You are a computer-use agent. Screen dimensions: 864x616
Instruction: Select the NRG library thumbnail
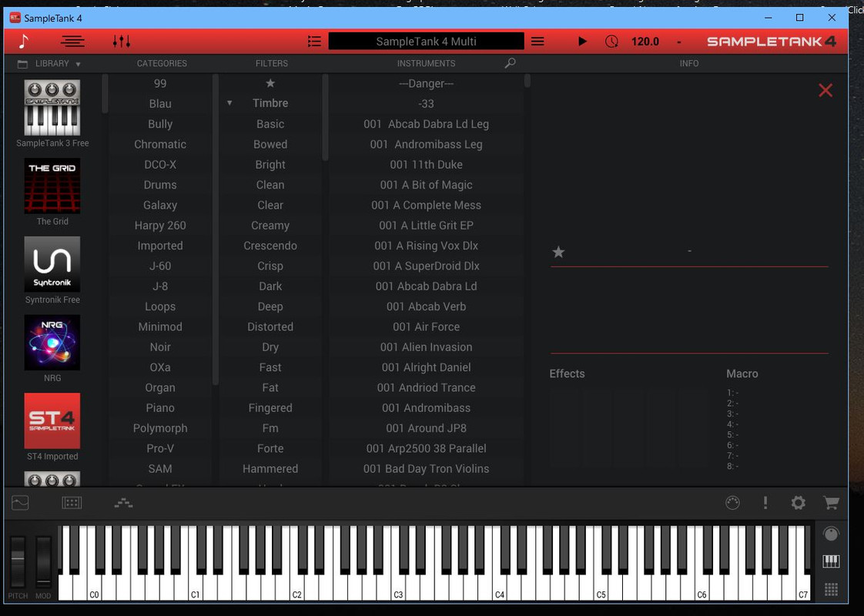click(52, 342)
